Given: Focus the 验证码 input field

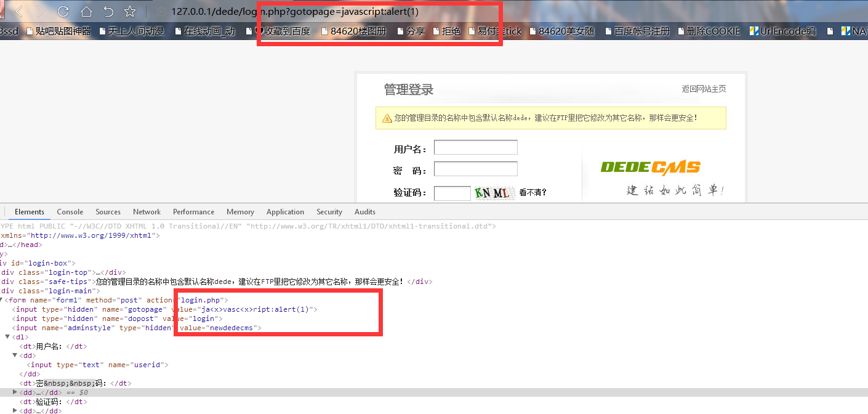Looking at the screenshot, I should tap(452, 193).
